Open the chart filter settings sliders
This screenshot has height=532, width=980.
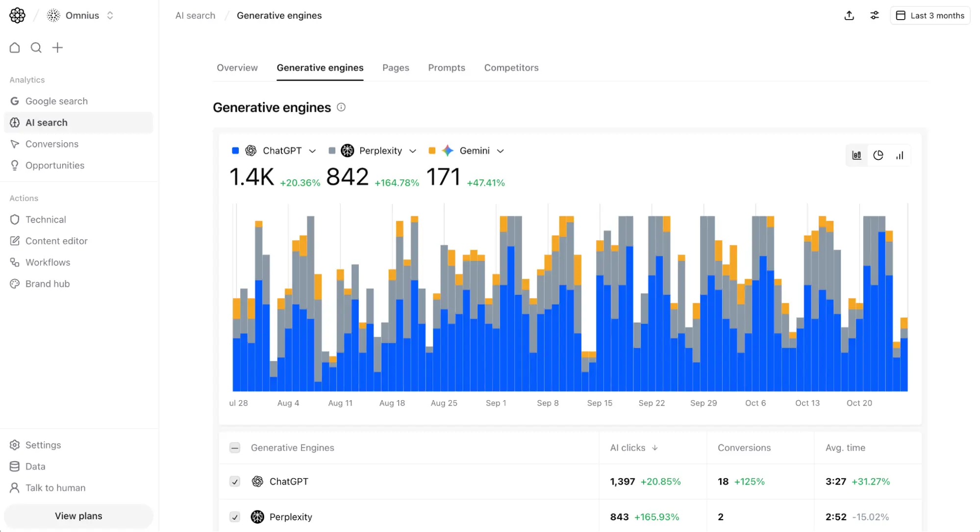click(875, 15)
